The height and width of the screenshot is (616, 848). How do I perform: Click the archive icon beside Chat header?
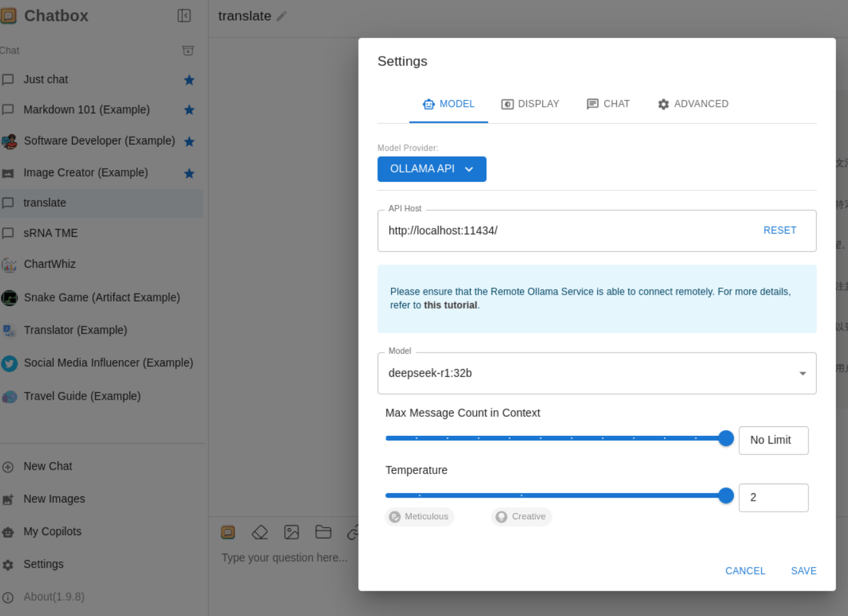[188, 50]
